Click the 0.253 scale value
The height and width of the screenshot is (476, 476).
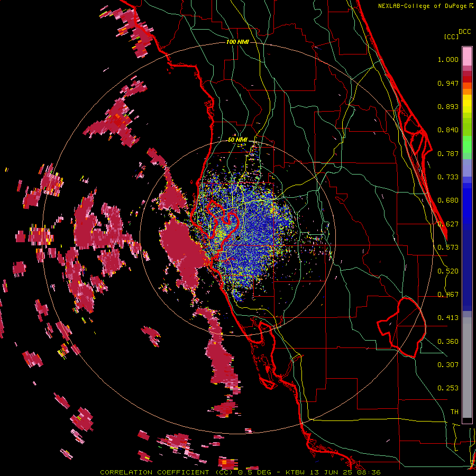448,388
